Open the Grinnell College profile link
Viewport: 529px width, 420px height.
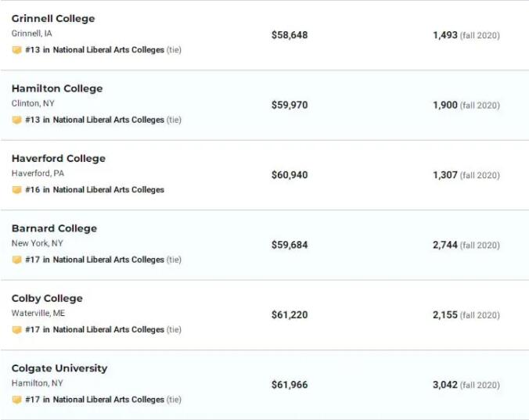53,19
